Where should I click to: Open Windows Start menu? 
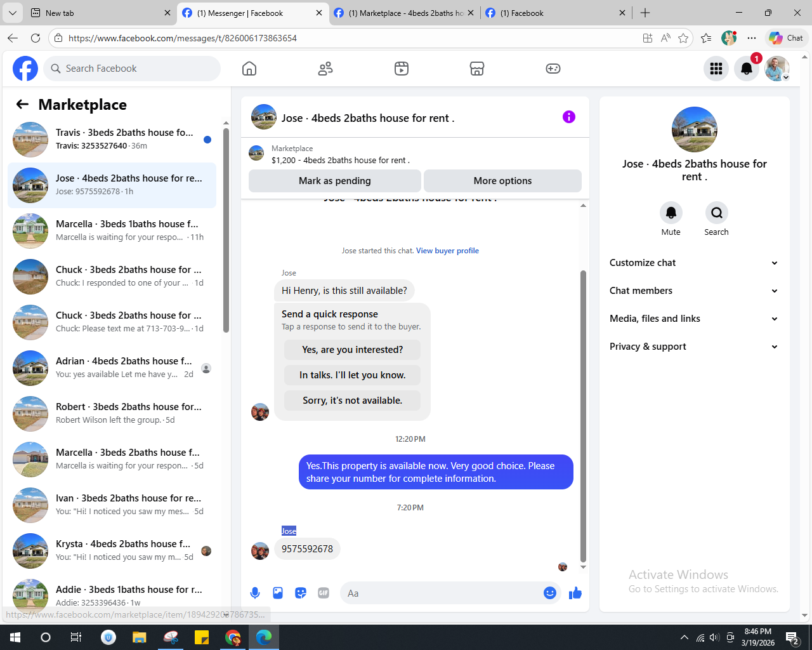pyautogui.click(x=15, y=637)
